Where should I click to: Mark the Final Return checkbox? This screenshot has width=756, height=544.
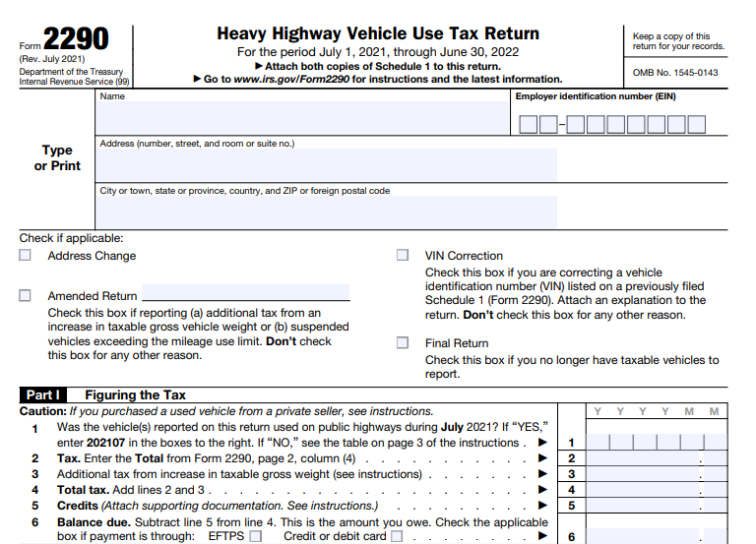tap(403, 342)
